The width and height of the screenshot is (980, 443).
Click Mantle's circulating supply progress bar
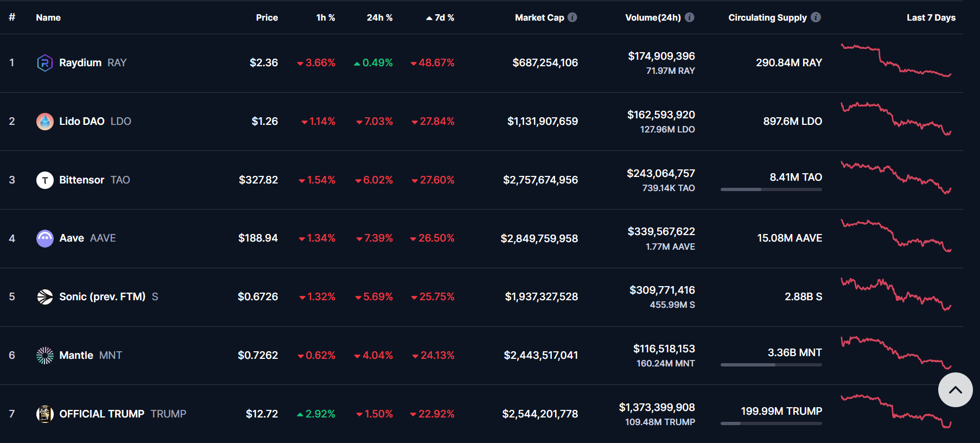(771, 365)
